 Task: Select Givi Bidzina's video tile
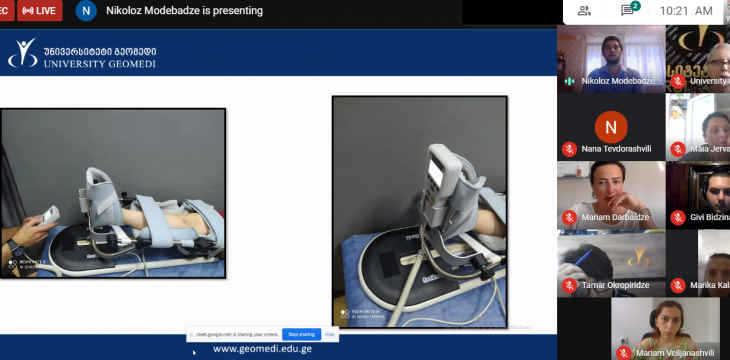point(698,195)
